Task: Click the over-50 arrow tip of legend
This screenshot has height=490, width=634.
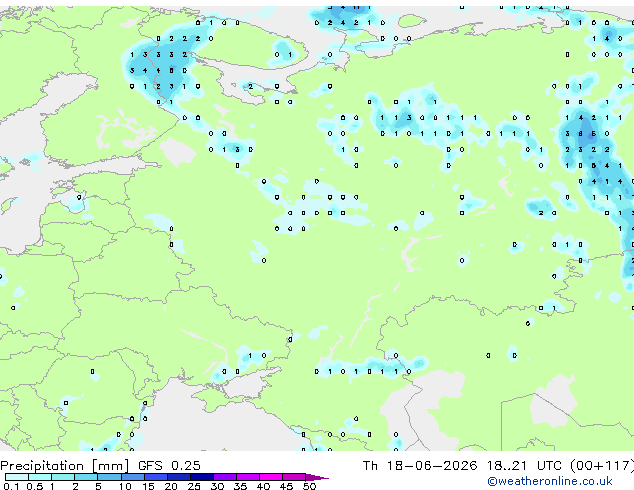Action: pos(317,477)
